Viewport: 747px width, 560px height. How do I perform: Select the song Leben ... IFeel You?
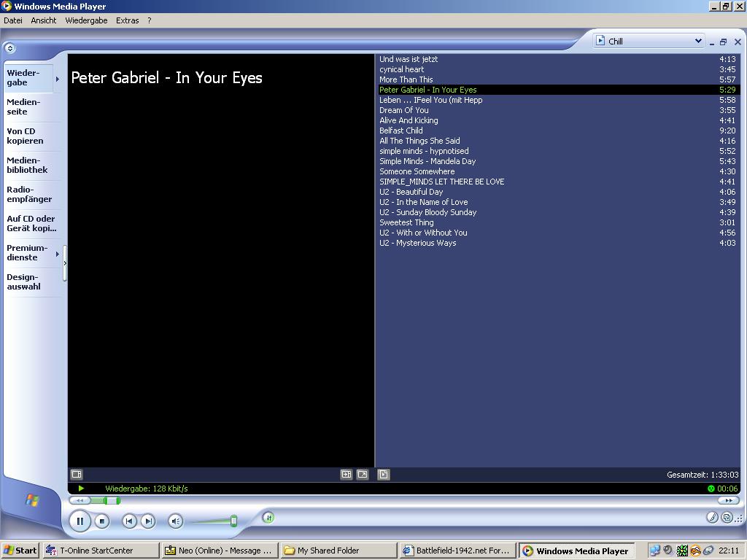[557, 100]
